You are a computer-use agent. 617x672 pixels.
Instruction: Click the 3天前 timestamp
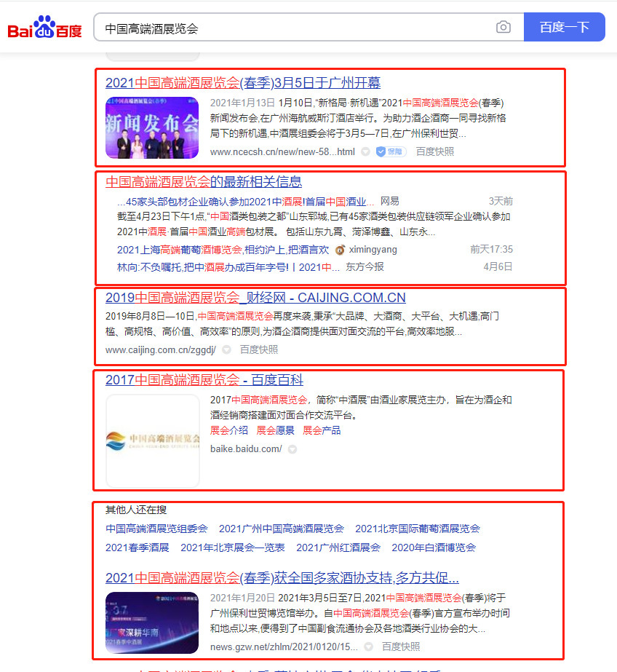[x=501, y=202]
